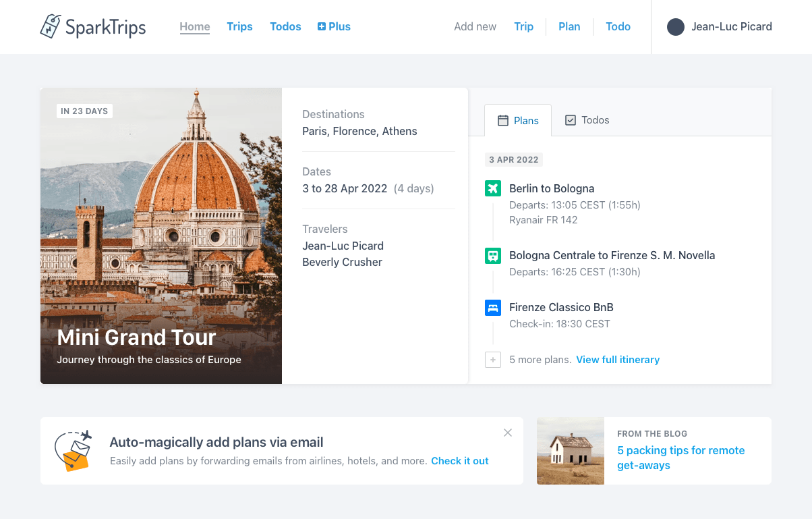
Task: Dismiss the add plans via email banner
Action: coord(508,433)
